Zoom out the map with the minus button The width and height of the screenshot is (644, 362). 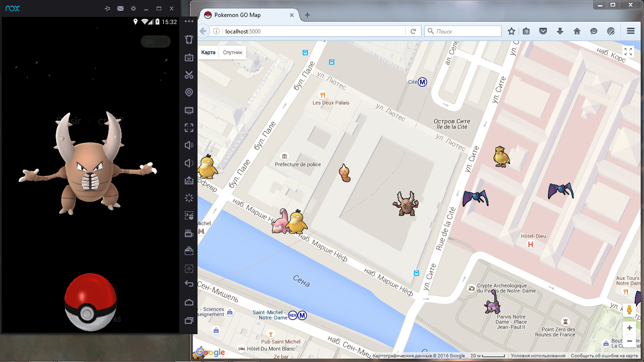tap(629, 340)
